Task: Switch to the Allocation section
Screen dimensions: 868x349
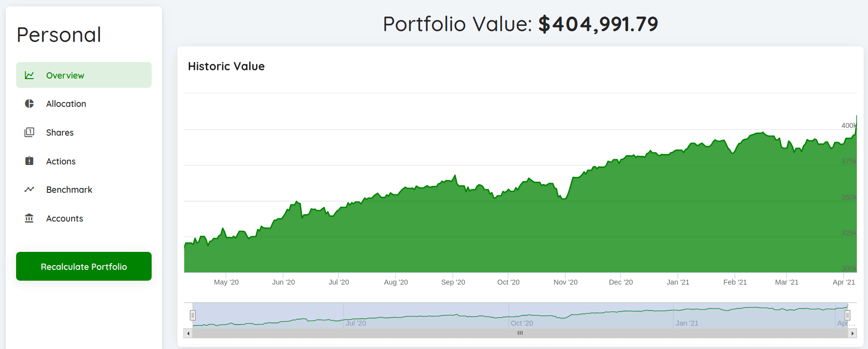Action: 66,103
